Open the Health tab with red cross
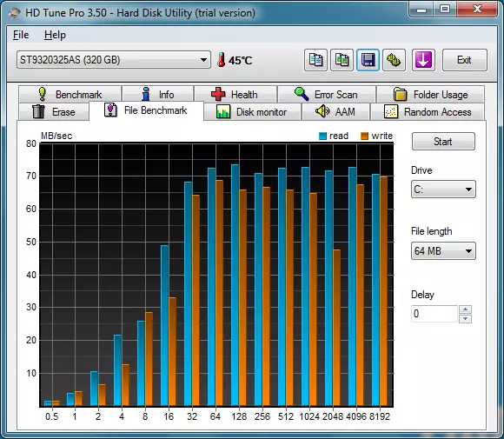The height and width of the screenshot is (439, 504). click(x=235, y=95)
